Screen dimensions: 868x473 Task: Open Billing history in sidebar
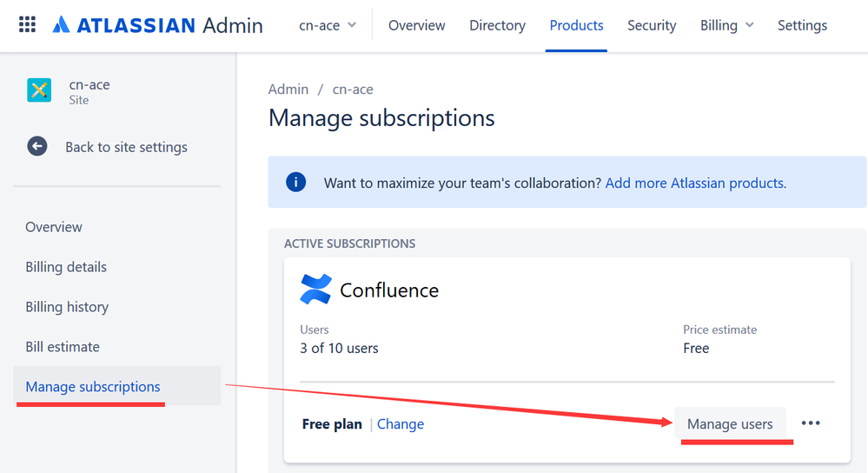pos(67,307)
